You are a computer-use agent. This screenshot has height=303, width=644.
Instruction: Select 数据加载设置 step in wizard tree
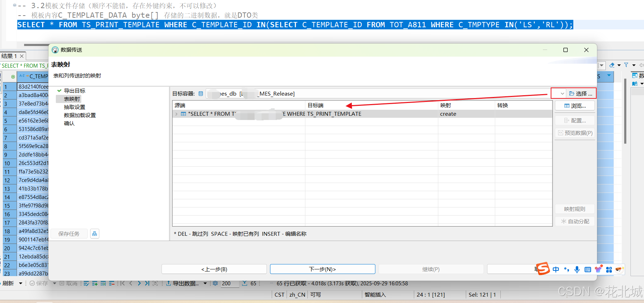(80, 115)
